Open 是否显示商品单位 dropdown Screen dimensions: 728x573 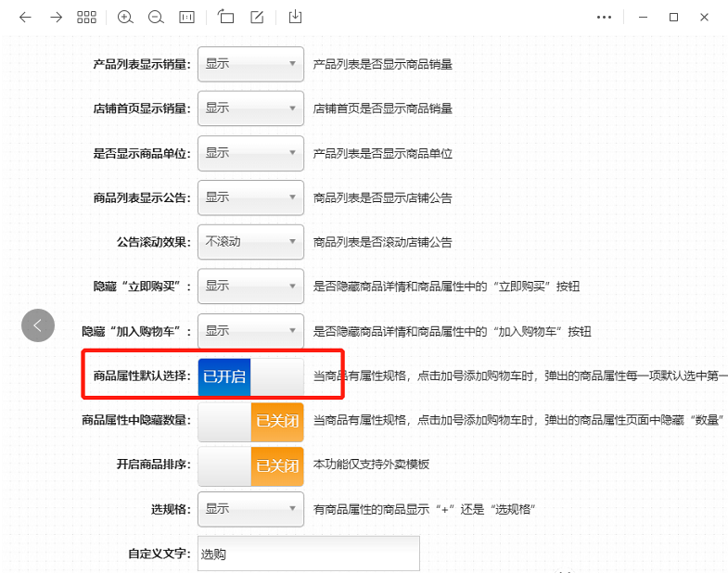click(x=250, y=153)
